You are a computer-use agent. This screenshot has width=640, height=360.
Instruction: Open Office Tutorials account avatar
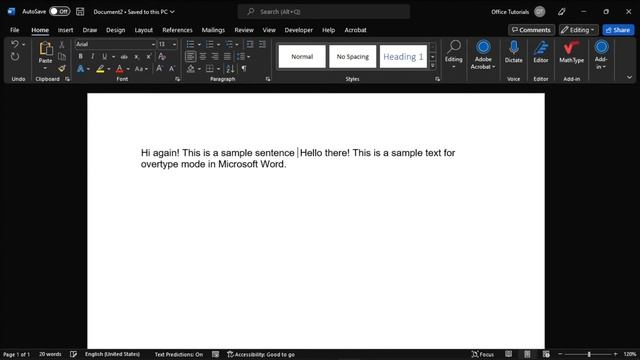pyautogui.click(x=540, y=12)
